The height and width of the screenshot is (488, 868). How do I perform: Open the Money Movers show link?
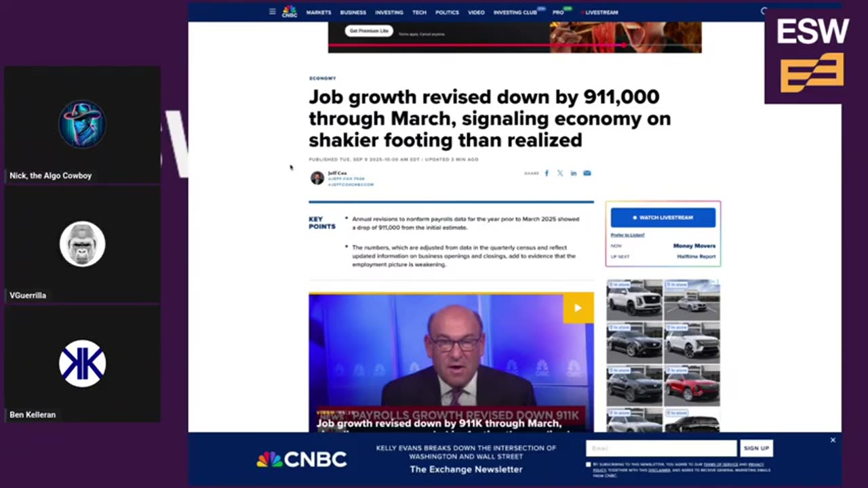[694, 246]
